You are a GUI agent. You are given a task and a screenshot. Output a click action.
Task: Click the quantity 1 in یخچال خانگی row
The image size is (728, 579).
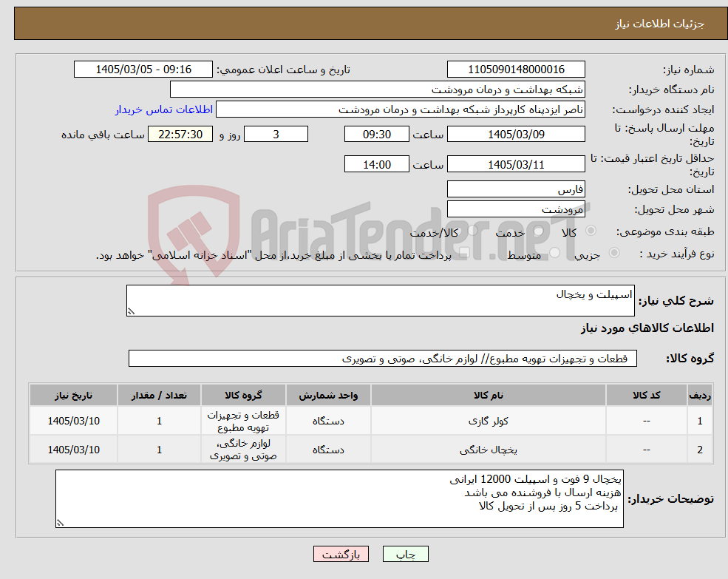tap(159, 450)
